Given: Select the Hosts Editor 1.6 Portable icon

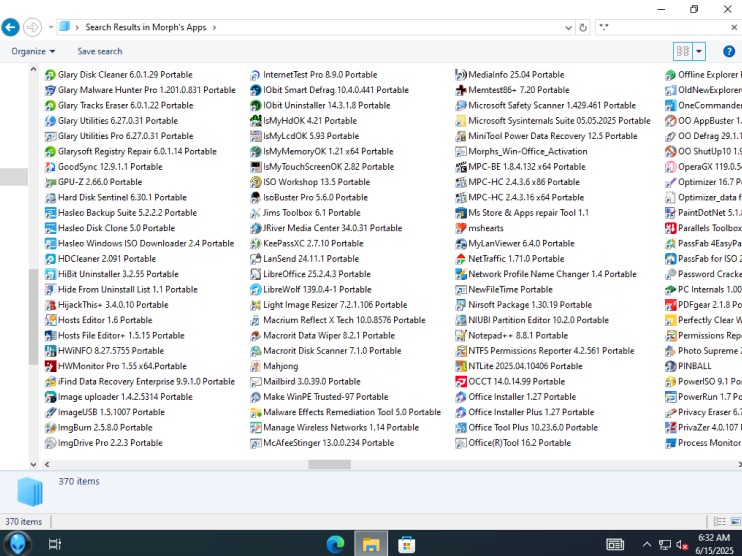Looking at the screenshot, I should pyautogui.click(x=50, y=320).
